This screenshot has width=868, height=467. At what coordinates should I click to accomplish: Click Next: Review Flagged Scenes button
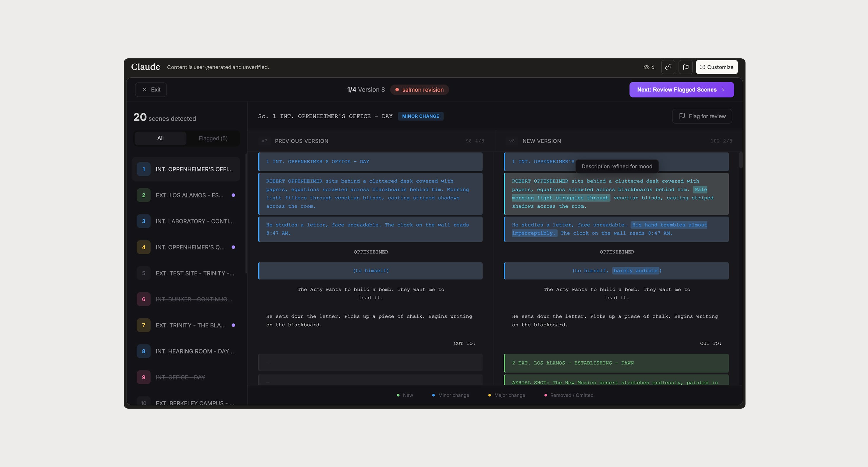(681, 90)
